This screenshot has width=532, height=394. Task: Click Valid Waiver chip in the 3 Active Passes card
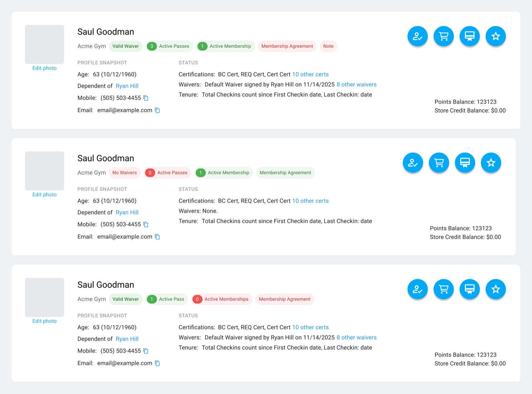point(126,46)
